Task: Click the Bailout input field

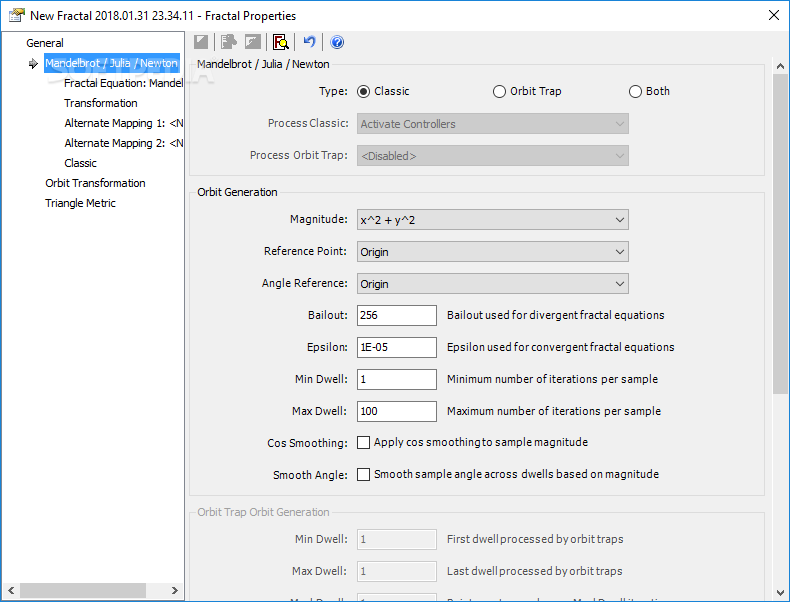Action: [397, 315]
